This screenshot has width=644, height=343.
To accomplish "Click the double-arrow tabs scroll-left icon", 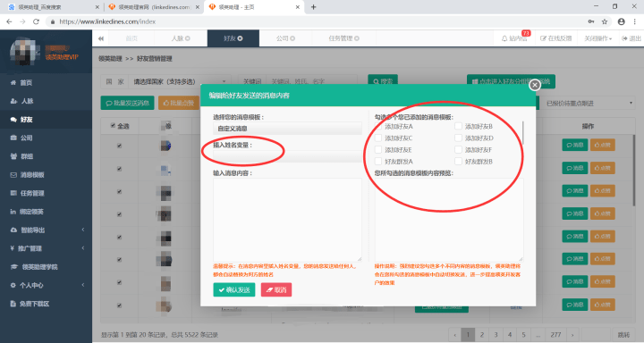I will pos(100,38).
